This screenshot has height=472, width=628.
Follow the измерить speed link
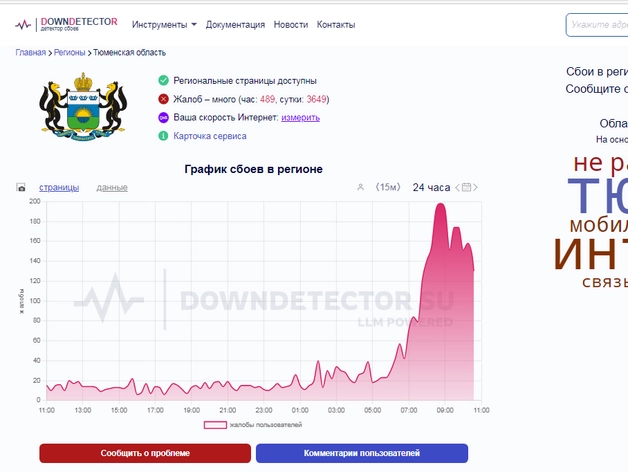300,117
